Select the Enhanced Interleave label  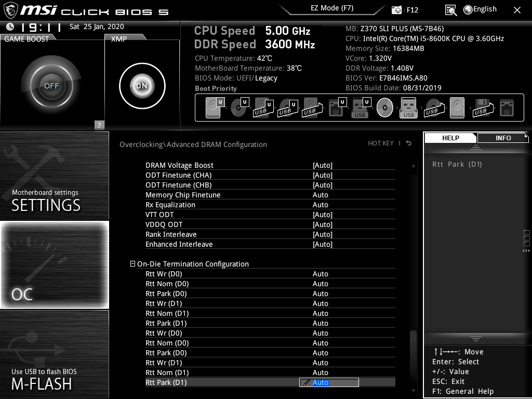179,244
